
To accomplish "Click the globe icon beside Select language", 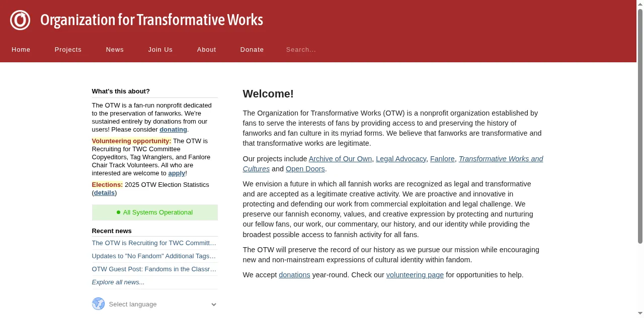I will pyautogui.click(x=98, y=304).
